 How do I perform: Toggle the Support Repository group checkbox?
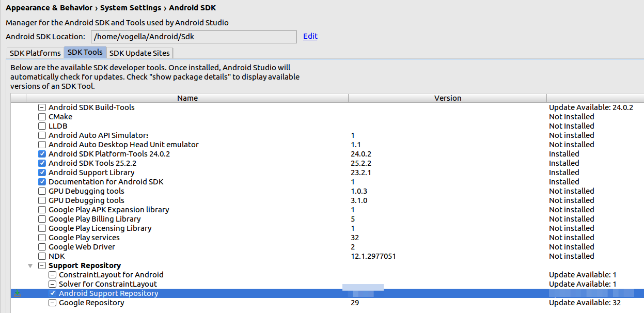coord(42,265)
